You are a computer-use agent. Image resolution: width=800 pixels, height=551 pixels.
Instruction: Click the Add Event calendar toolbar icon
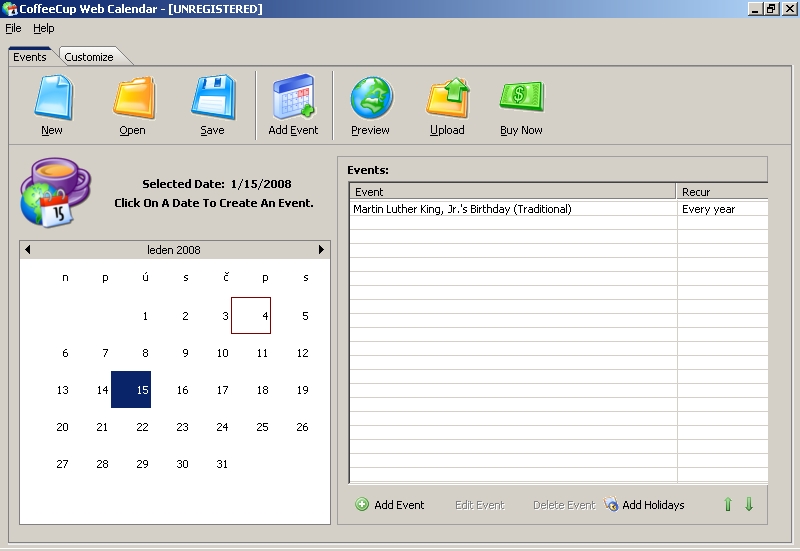pyautogui.click(x=293, y=96)
